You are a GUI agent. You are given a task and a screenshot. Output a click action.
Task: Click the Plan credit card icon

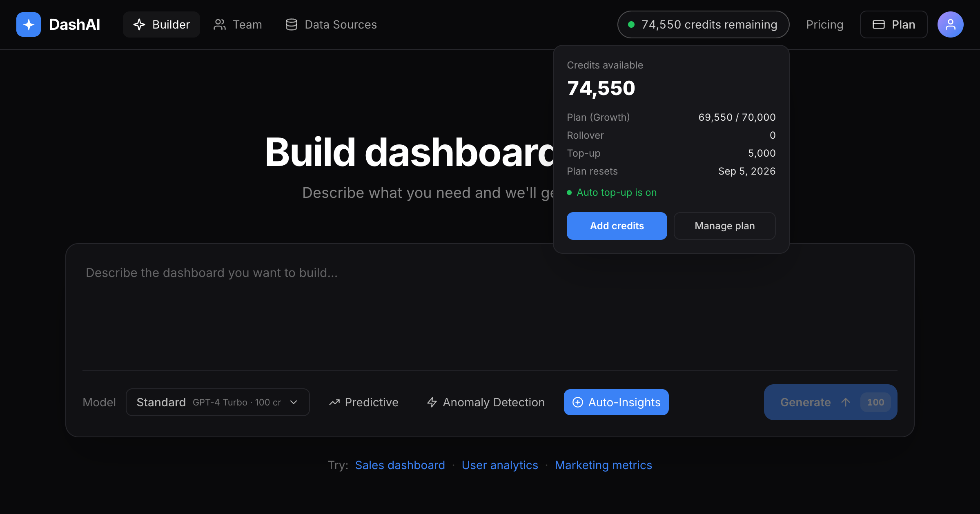tap(879, 24)
